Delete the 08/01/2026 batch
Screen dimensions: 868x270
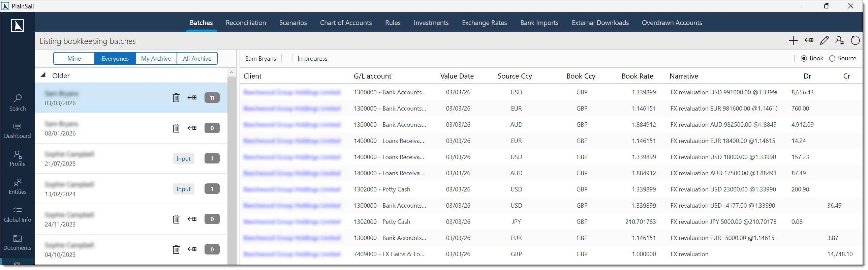pos(176,128)
